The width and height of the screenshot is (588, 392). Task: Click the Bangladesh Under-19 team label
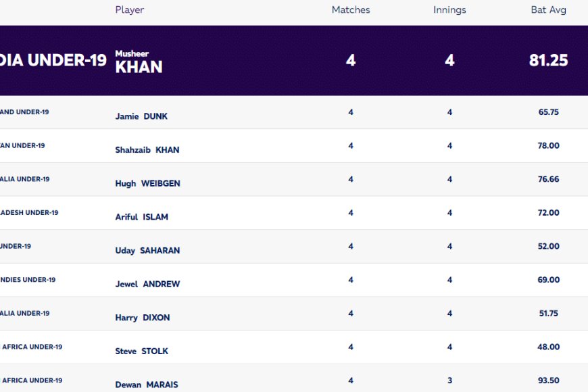pos(29,213)
